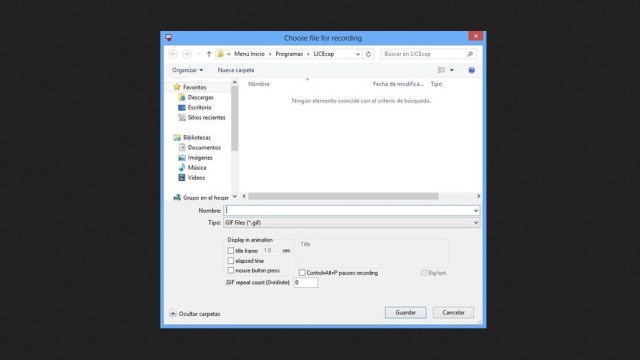This screenshot has height=360, width=640.
Task: Click the search magnifier icon
Action: (x=470, y=54)
